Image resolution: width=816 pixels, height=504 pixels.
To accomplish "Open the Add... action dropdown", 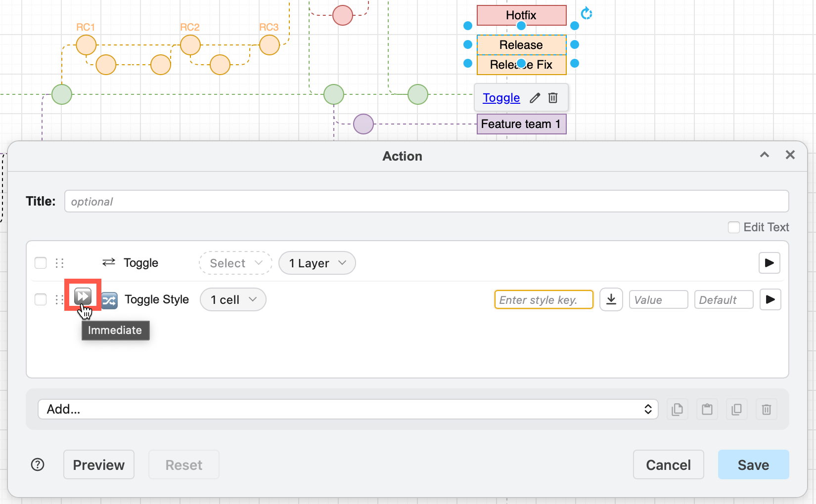I will 348,409.
